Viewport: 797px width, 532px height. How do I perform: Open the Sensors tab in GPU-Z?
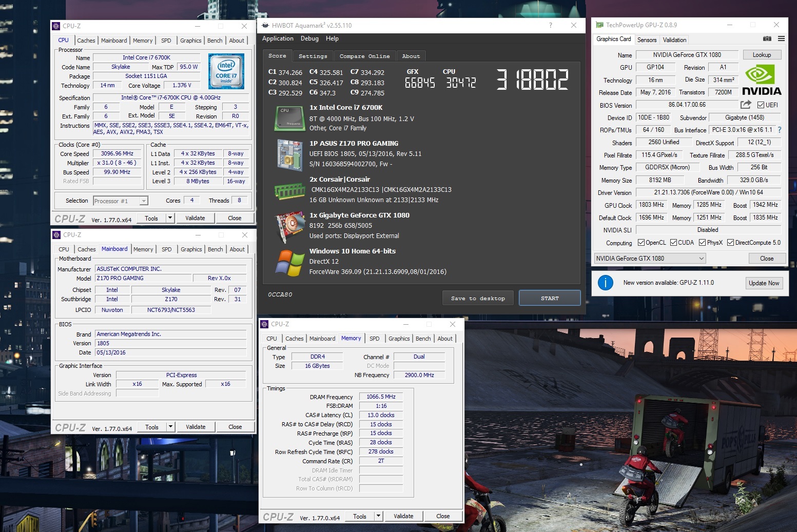tap(647, 40)
